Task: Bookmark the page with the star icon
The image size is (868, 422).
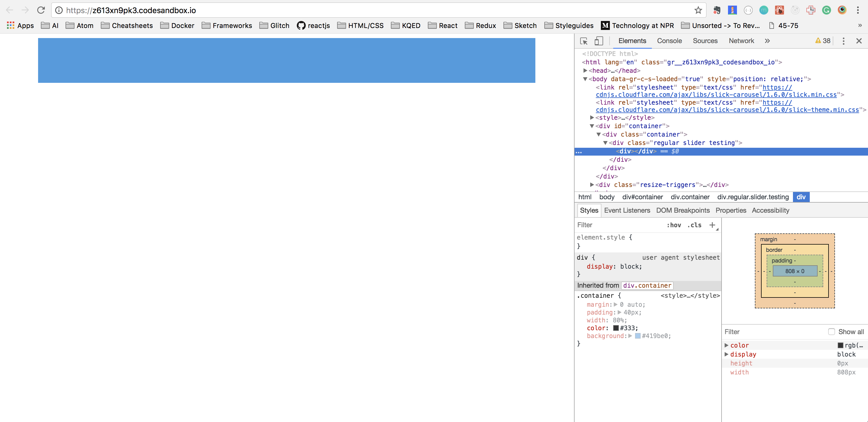Action: tap(697, 10)
